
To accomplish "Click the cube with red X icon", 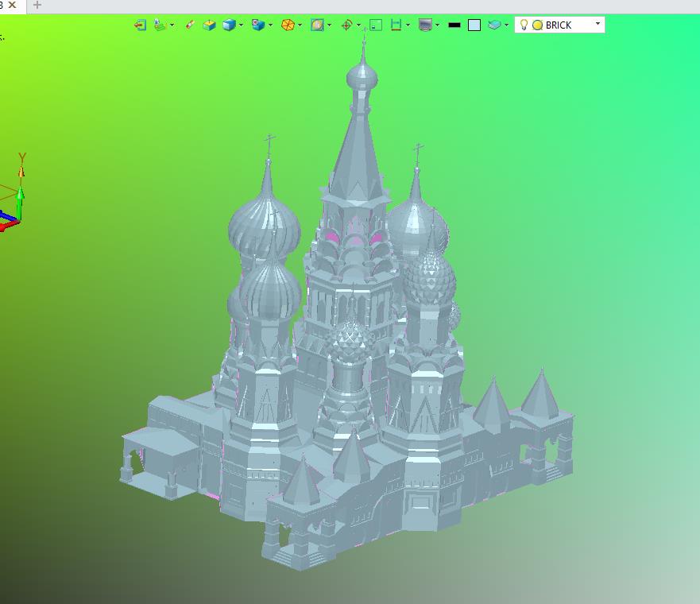I will click(258, 25).
